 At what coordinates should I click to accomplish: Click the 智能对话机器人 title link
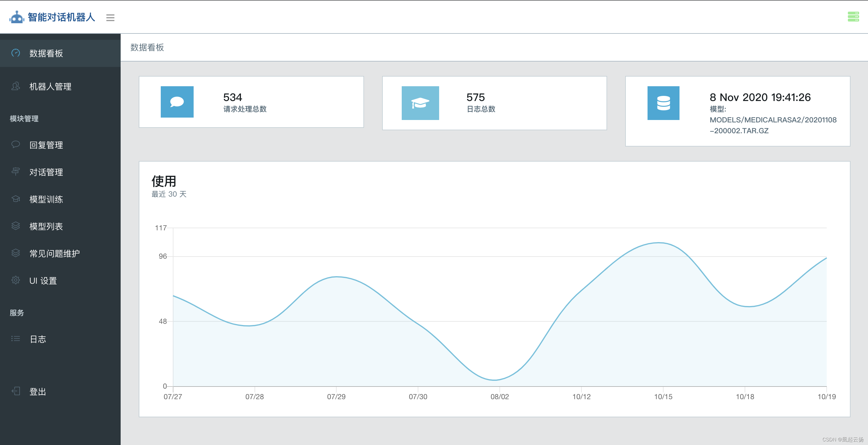[61, 17]
